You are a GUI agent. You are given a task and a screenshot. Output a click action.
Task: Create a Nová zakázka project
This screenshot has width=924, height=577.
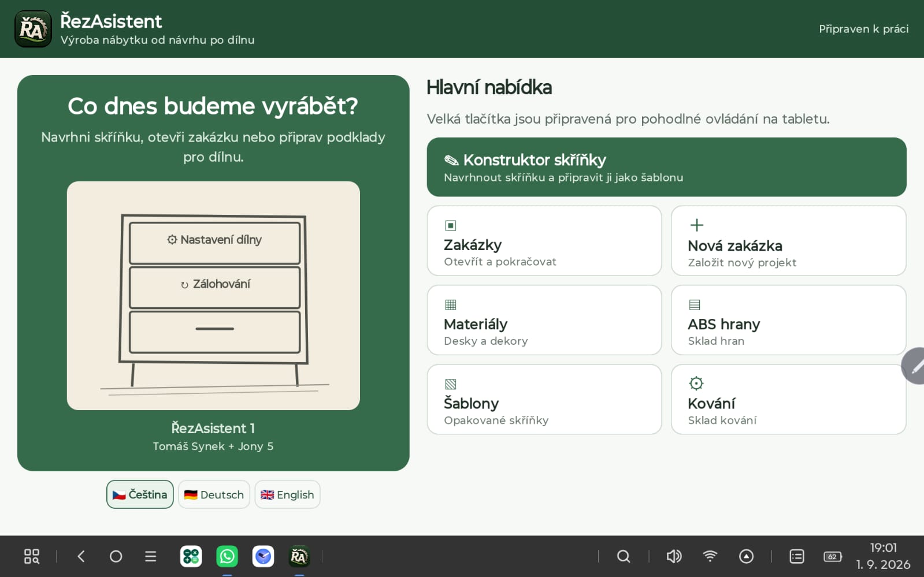pos(788,241)
